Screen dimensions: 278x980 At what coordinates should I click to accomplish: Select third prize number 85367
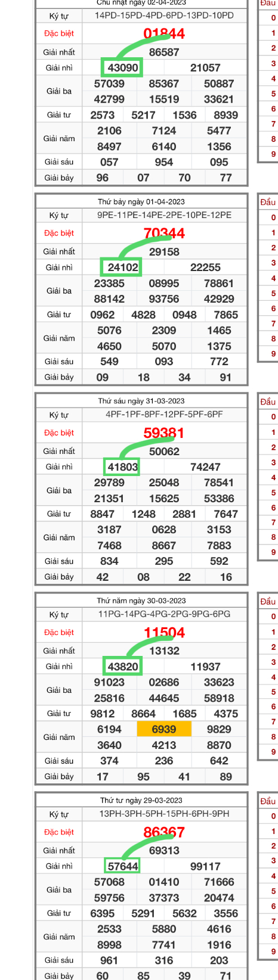(164, 84)
